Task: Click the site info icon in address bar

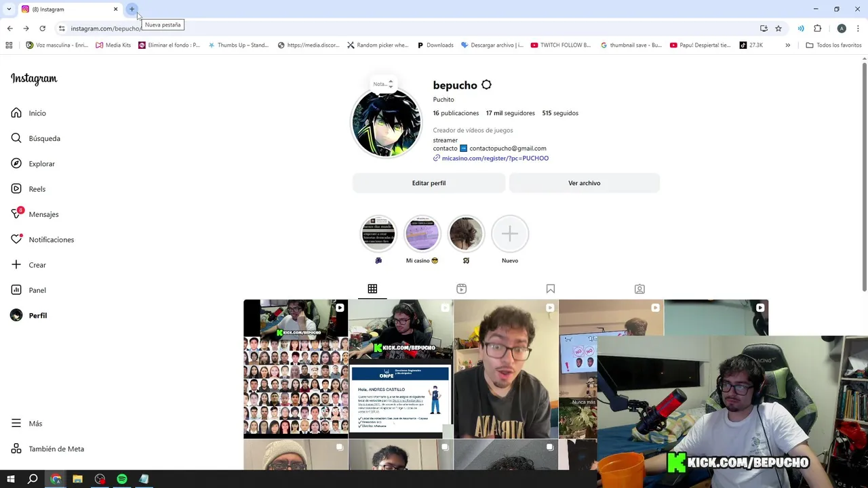Action: (62, 28)
